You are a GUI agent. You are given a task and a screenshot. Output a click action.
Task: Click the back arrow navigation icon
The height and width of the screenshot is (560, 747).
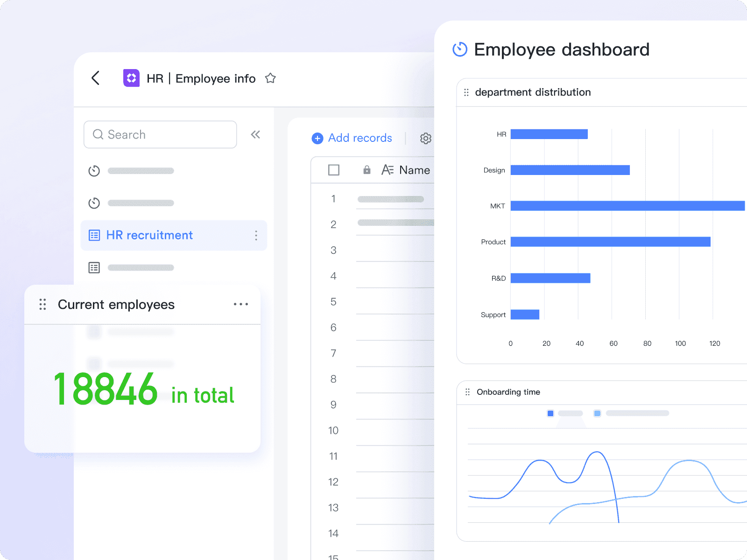[95, 78]
